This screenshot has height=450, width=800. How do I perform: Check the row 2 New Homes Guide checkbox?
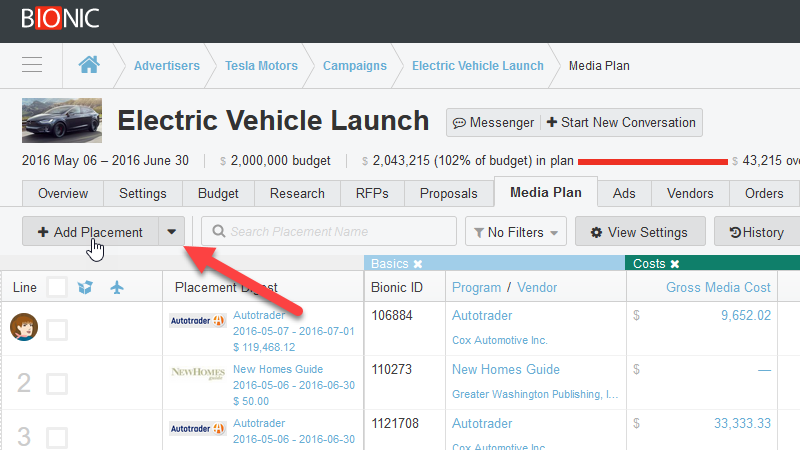(x=57, y=384)
